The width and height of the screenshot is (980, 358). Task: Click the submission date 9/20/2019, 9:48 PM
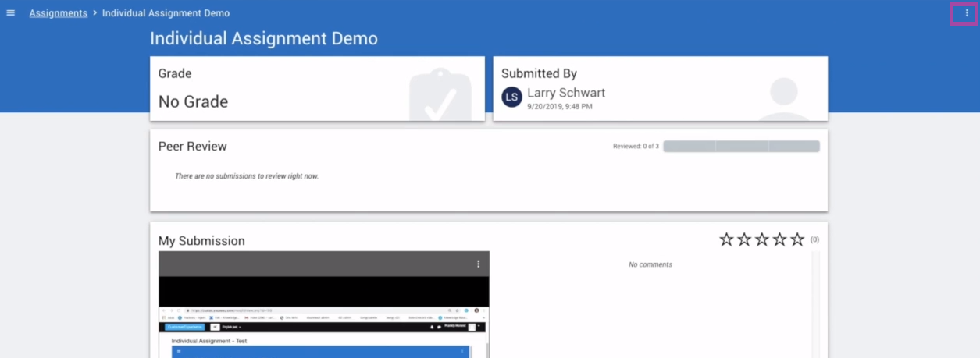560,106
